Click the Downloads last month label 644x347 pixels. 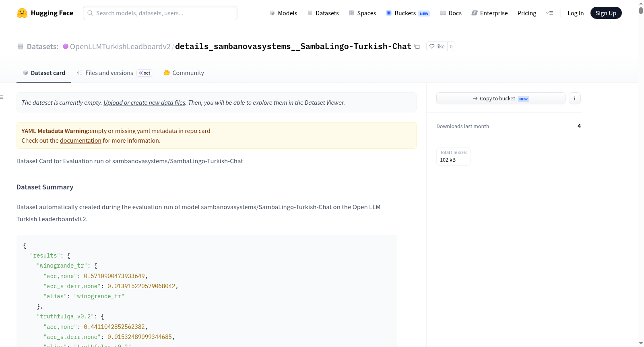462,127
